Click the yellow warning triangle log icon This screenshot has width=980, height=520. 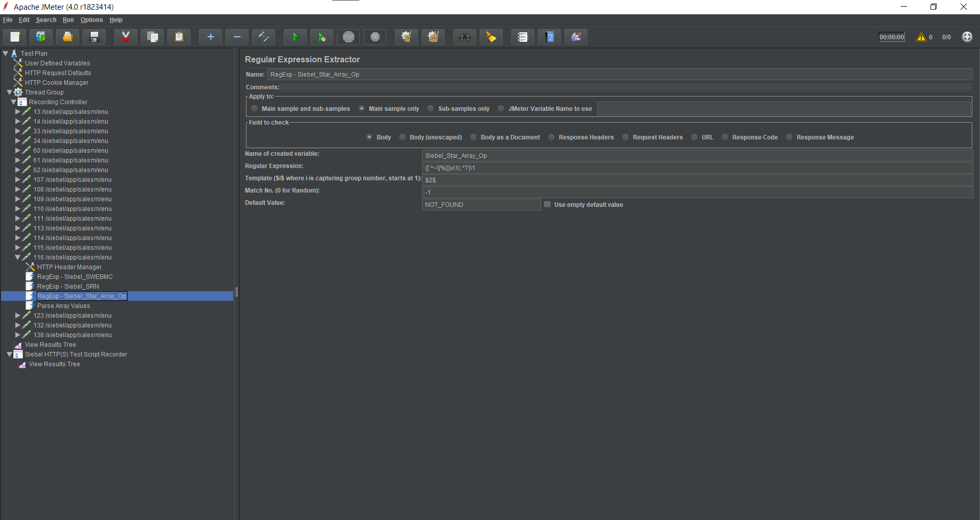[x=921, y=37]
